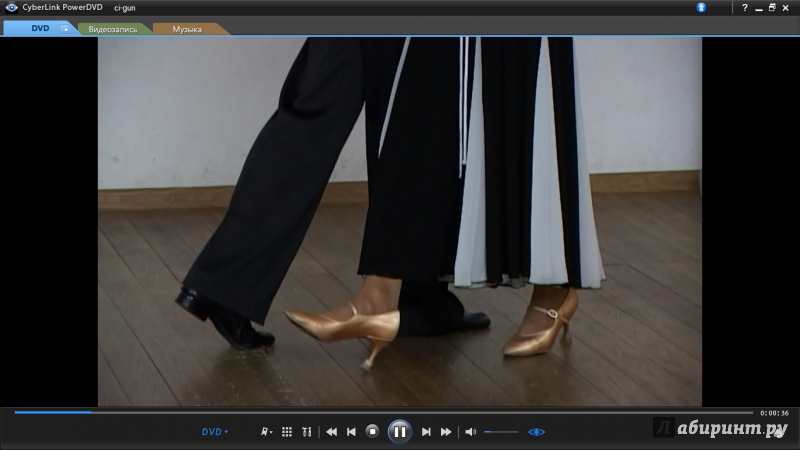Open the DVD source dropdown in control bar
Viewport: 800px width, 450px height.
(215, 431)
